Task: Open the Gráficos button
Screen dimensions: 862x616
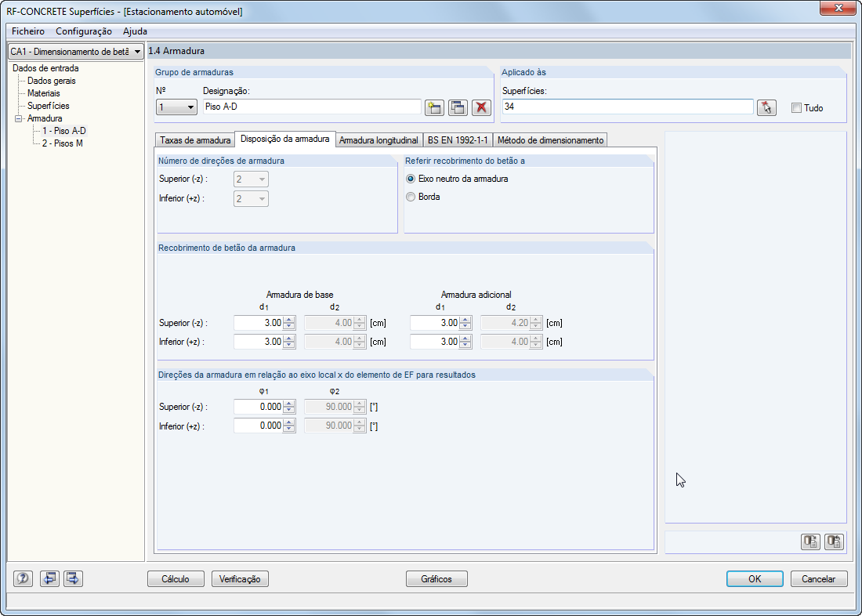Action: click(436, 578)
